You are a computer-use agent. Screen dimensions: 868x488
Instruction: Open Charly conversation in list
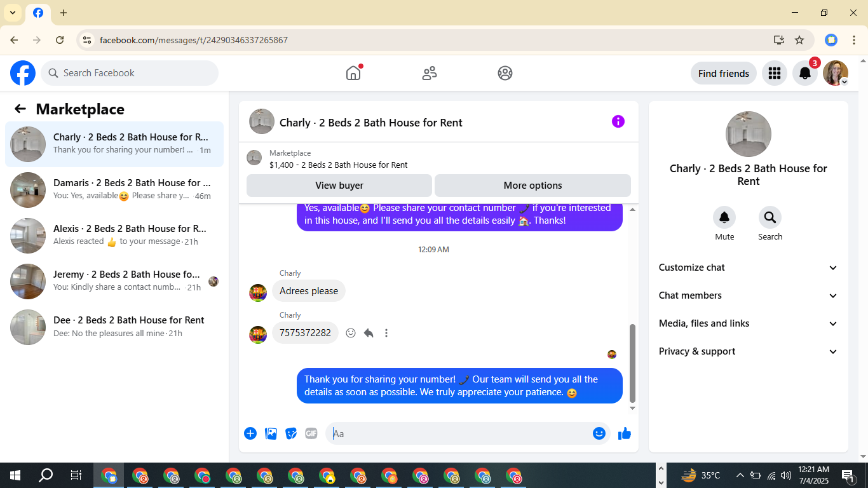pyautogui.click(x=114, y=144)
